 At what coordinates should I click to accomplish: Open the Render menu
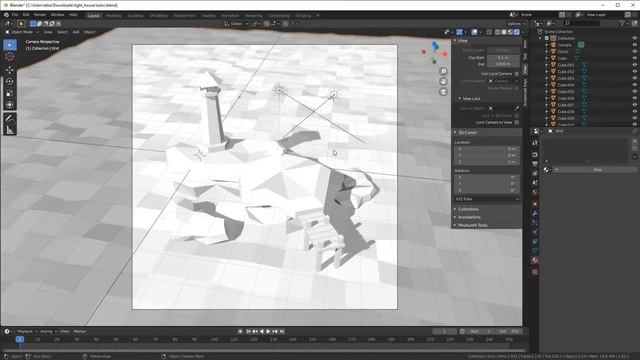[40, 15]
